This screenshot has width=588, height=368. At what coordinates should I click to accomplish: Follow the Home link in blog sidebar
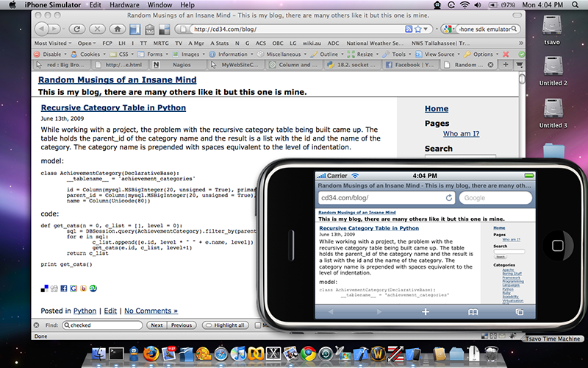pyautogui.click(x=437, y=109)
